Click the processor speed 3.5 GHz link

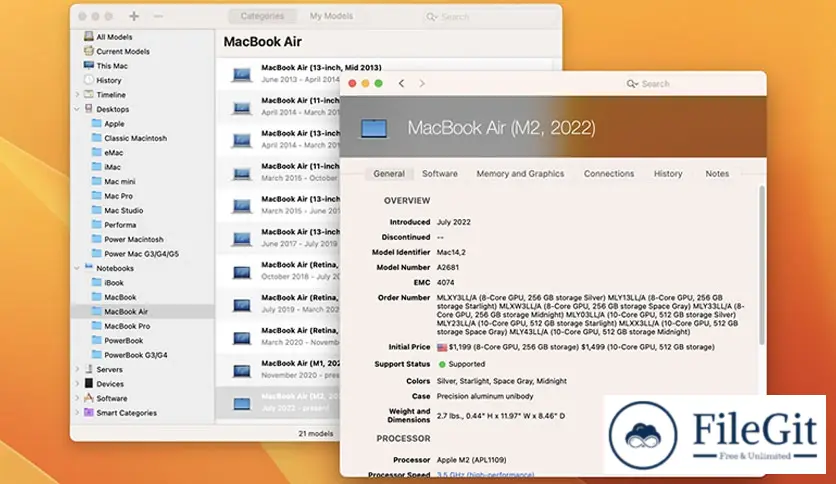point(485,474)
